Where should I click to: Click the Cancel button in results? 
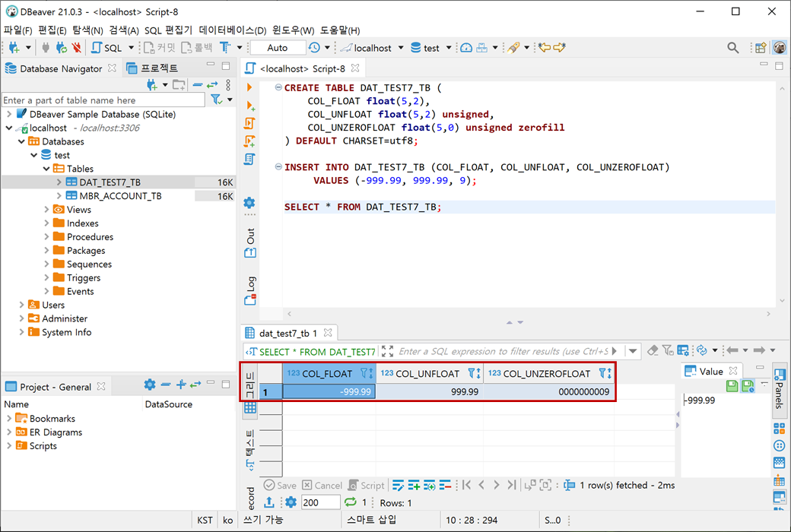322,486
